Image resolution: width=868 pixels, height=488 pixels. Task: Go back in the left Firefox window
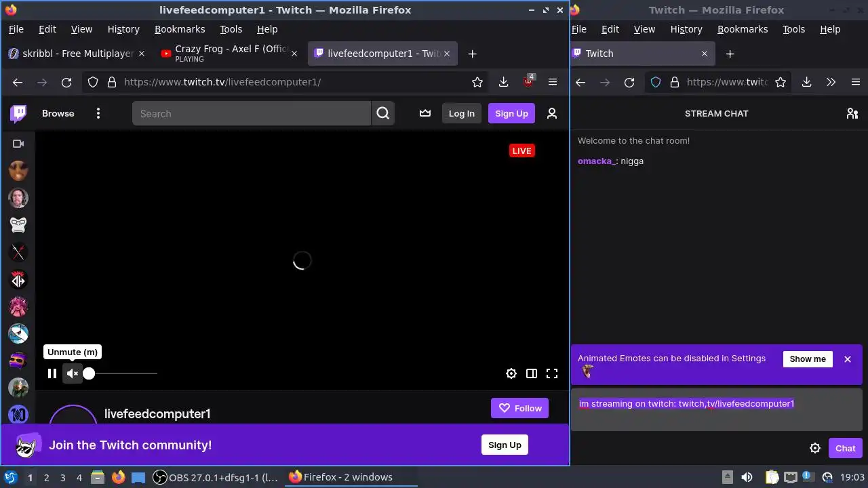(x=18, y=82)
